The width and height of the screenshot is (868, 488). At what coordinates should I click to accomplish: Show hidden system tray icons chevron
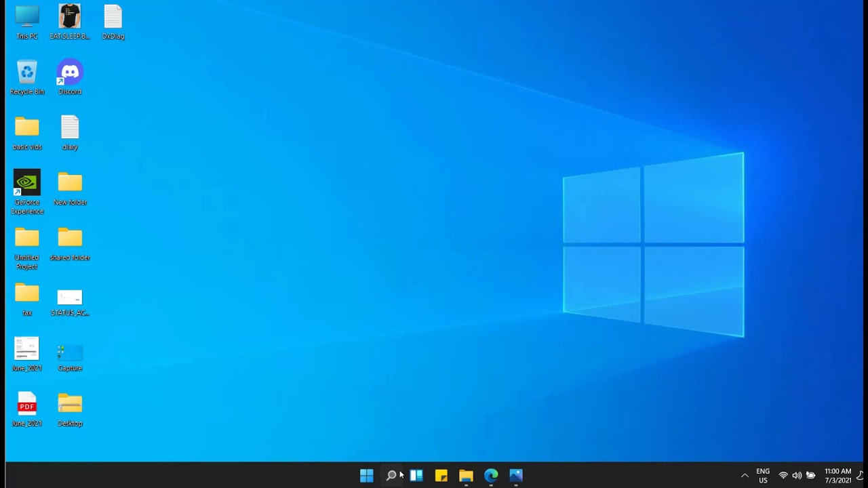(x=745, y=475)
